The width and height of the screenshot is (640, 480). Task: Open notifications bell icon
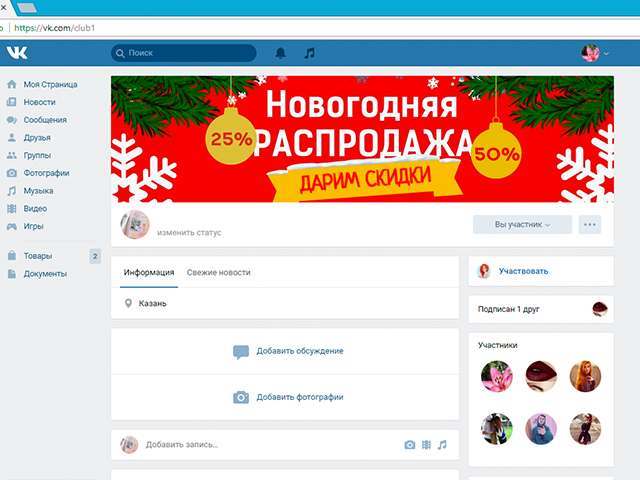(280, 53)
